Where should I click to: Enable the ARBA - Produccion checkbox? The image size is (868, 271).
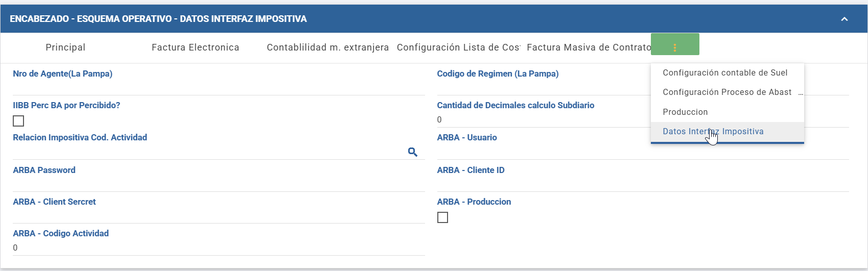click(x=443, y=217)
